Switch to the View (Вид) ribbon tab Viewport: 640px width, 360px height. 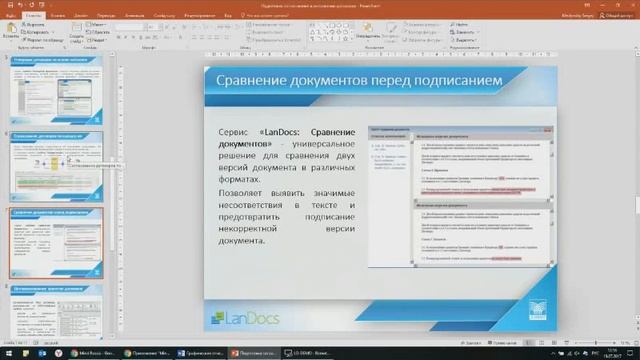click(x=228, y=16)
